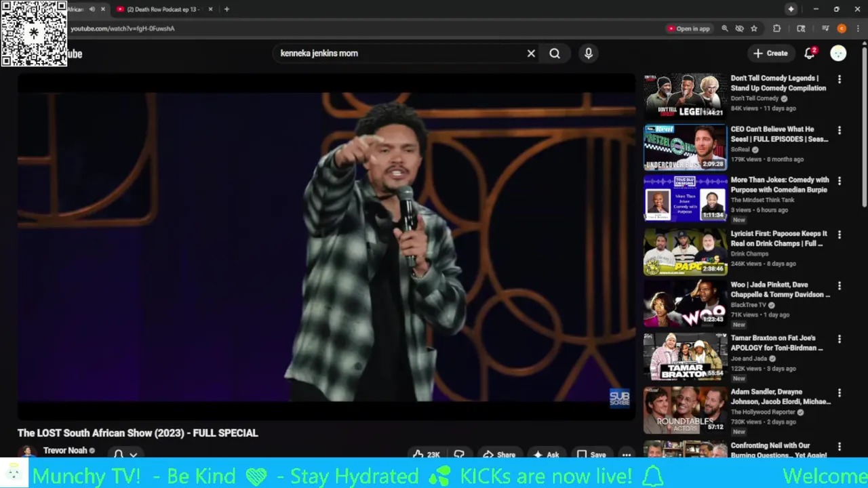Open options for Papoose Drink Champs video
868x488 pixels.
pos(840,235)
